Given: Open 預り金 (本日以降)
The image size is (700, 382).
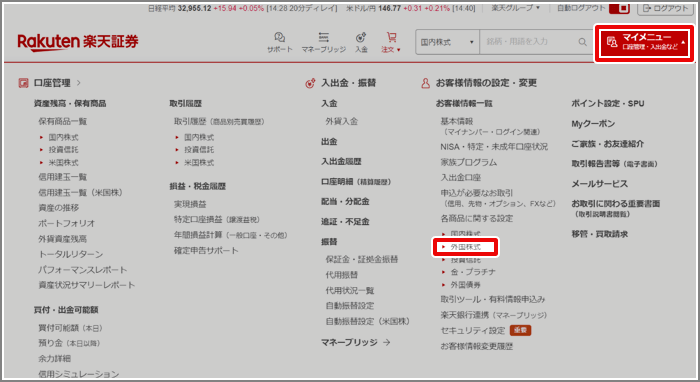Looking at the screenshot, I should [x=69, y=343].
